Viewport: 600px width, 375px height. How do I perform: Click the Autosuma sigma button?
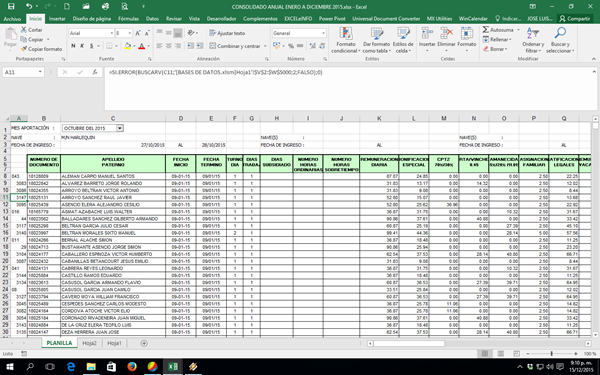(x=498, y=29)
